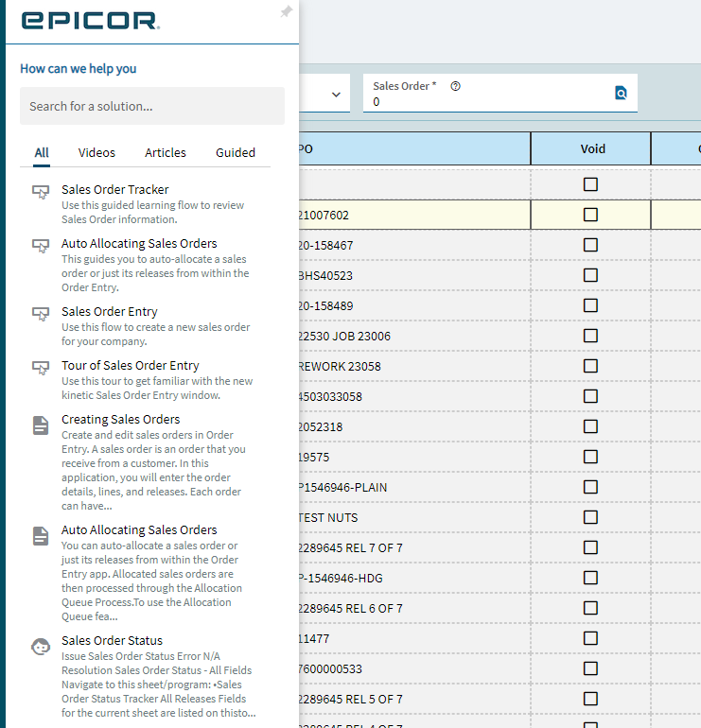Viewport: 701px width, 728px height.
Task: Toggle Void checkbox for PO 20-158467
Action: pos(590,245)
